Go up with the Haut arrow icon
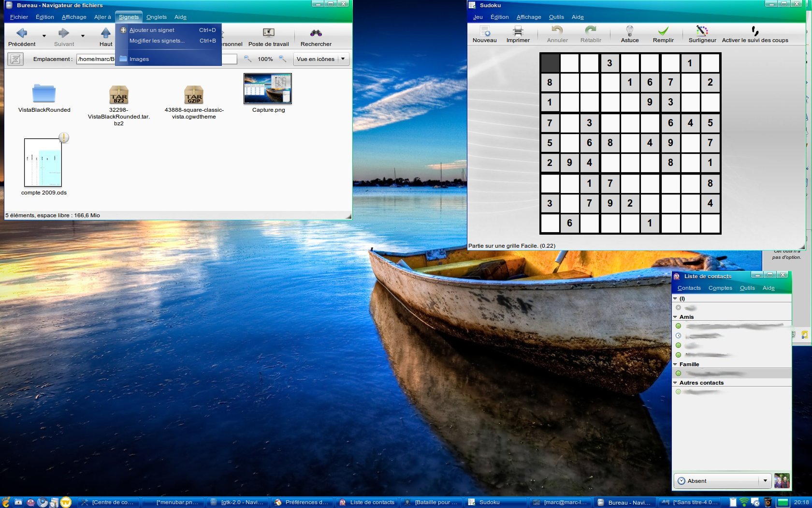 106,33
